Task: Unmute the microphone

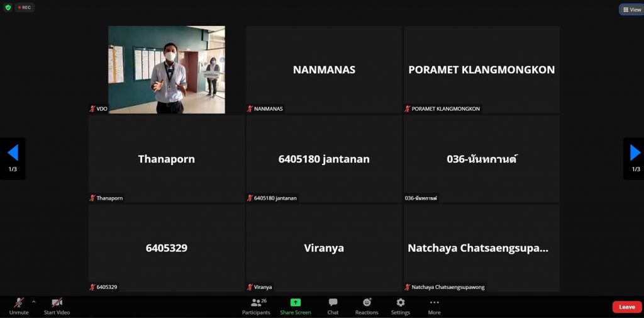Action: point(19,306)
